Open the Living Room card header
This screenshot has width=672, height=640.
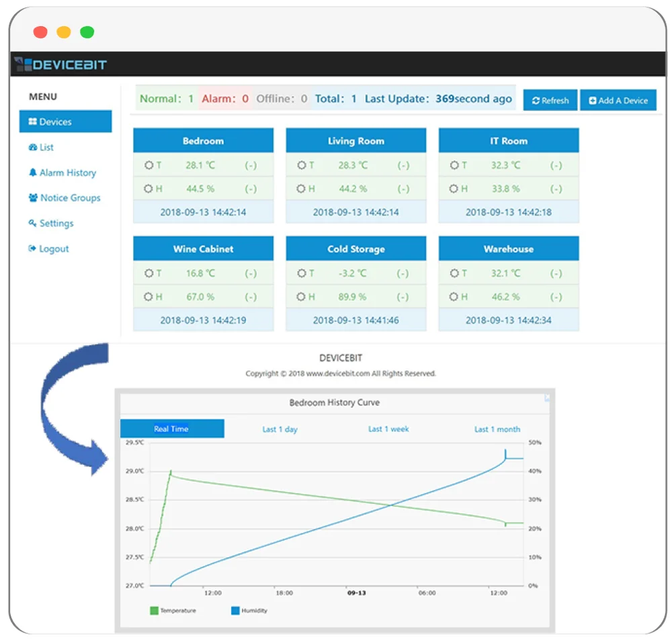(x=356, y=140)
